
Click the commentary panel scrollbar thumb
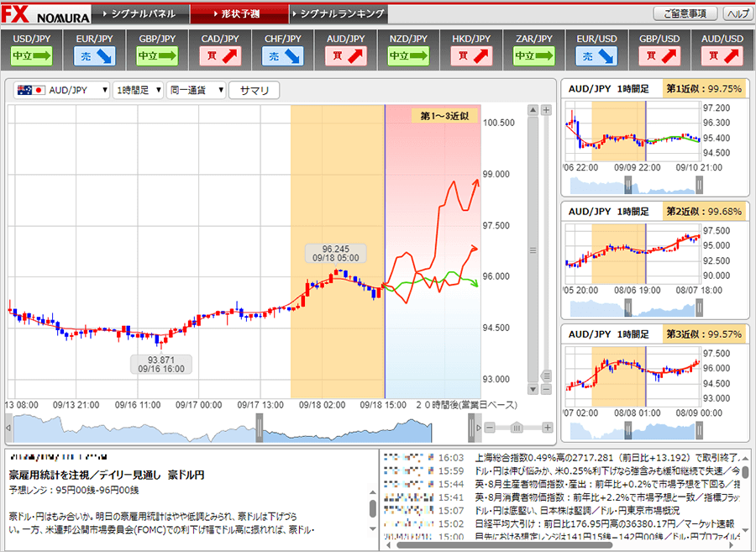372,508
